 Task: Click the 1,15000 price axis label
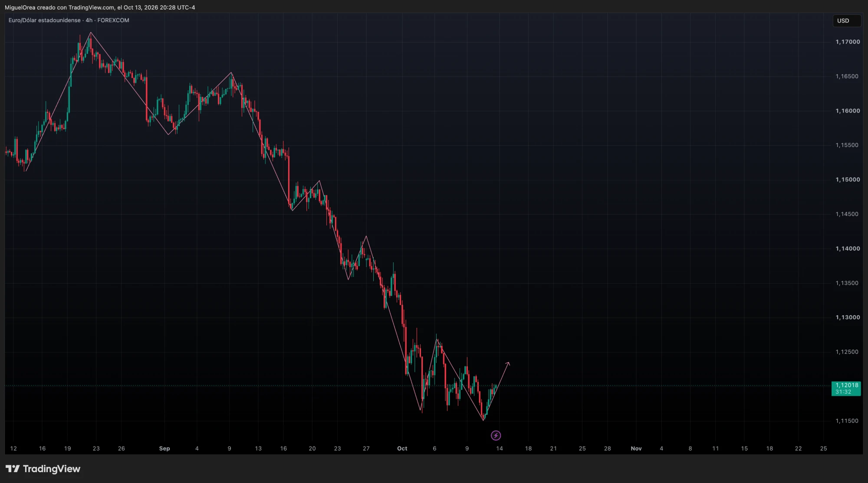pyautogui.click(x=848, y=179)
